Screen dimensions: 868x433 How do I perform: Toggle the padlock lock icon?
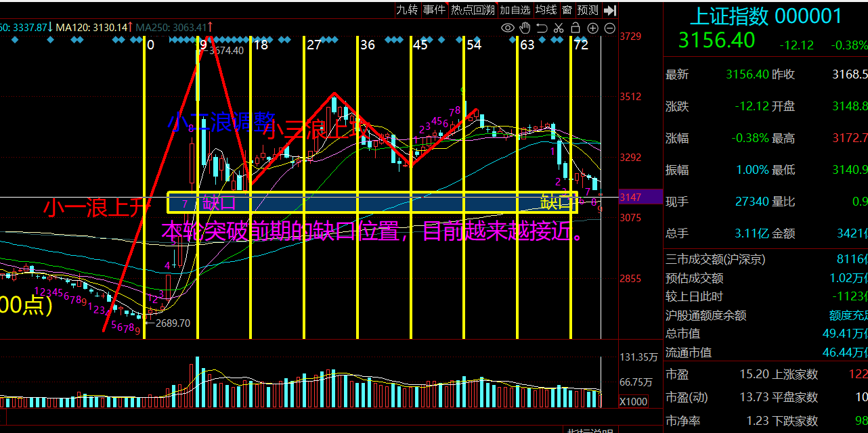[x=576, y=28]
